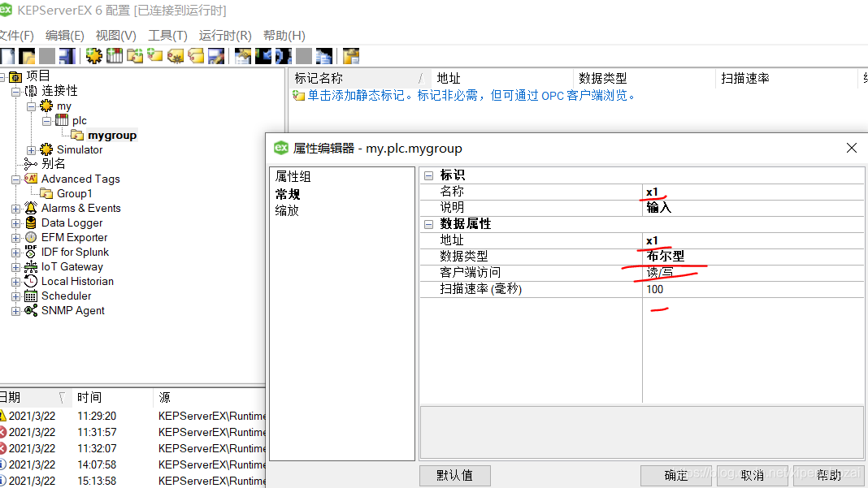Viewport: 868px width, 488px height.
Task: Click the 取消 button in property editor
Action: point(752,475)
